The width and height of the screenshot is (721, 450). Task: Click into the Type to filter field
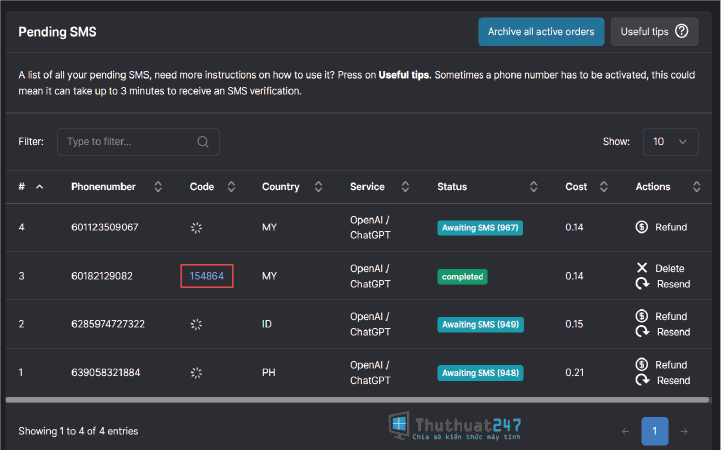pos(138,142)
